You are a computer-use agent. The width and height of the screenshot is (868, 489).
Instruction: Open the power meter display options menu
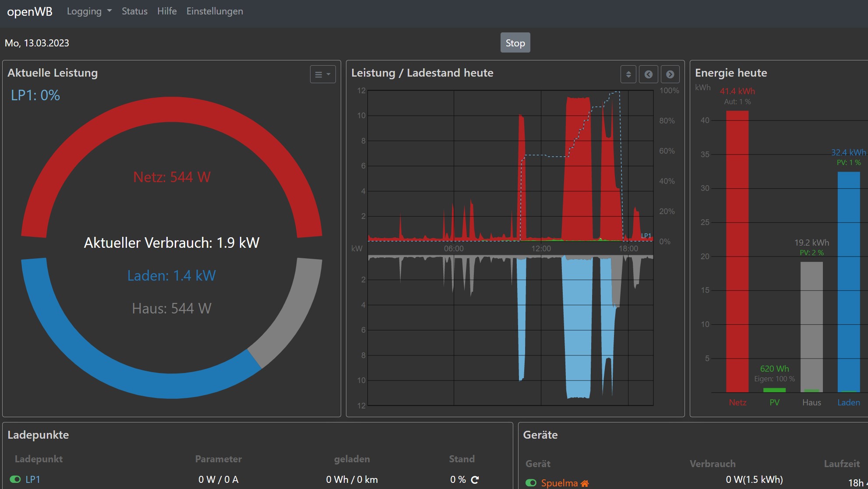point(323,74)
